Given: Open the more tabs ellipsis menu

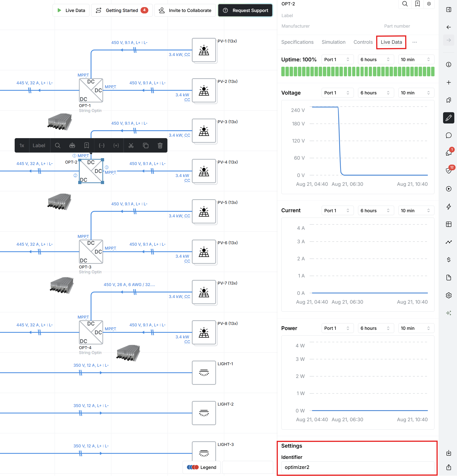Looking at the screenshot, I should click(414, 42).
